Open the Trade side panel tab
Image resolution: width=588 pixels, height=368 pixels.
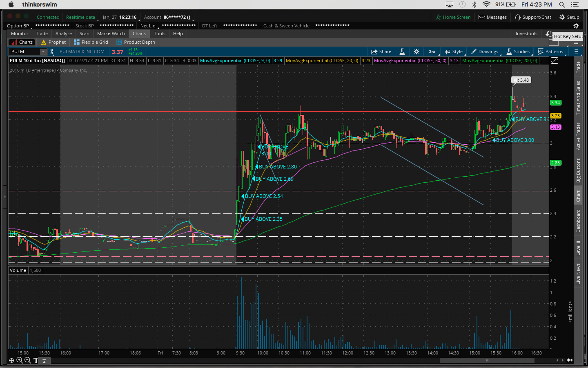[578, 67]
